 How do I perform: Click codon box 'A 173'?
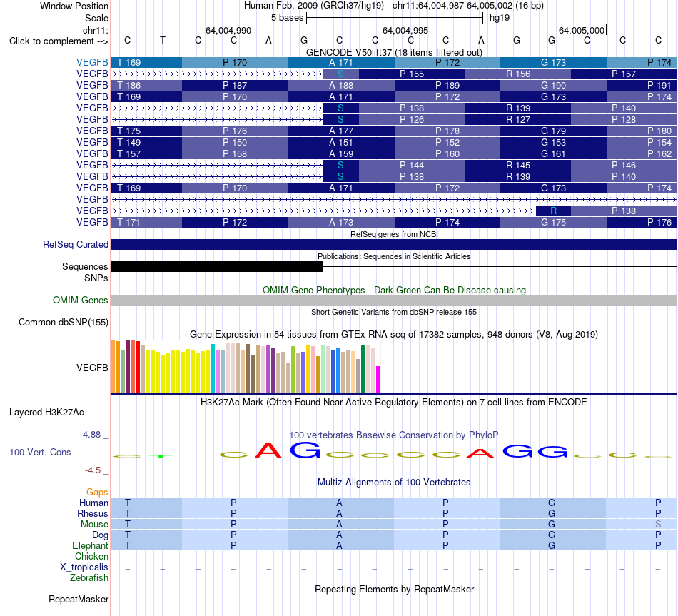pos(341,223)
